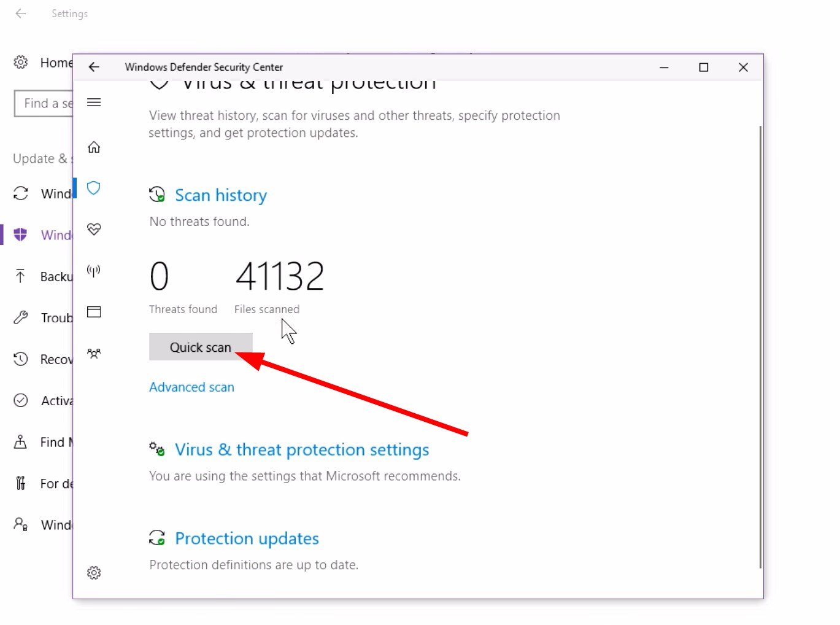Screen dimensions: 840x625
Task: Go back in the Settings window
Action: [x=21, y=14]
